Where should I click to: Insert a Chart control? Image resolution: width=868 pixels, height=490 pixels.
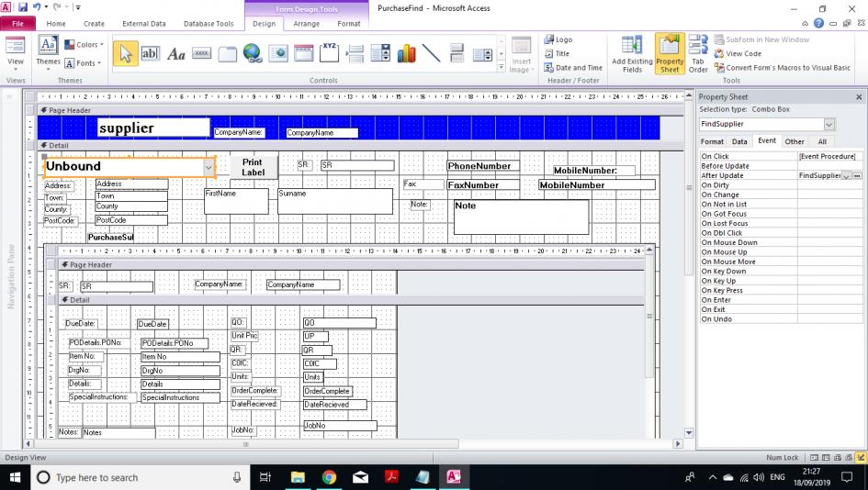pos(406,53)
